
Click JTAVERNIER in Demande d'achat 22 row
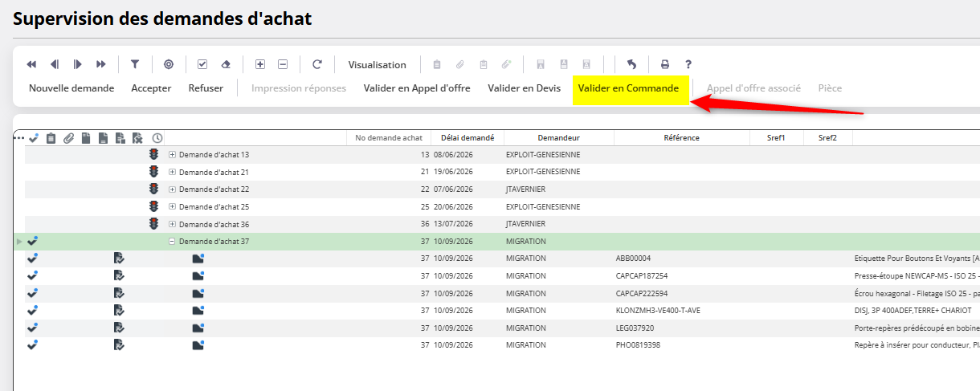point(525,189)
